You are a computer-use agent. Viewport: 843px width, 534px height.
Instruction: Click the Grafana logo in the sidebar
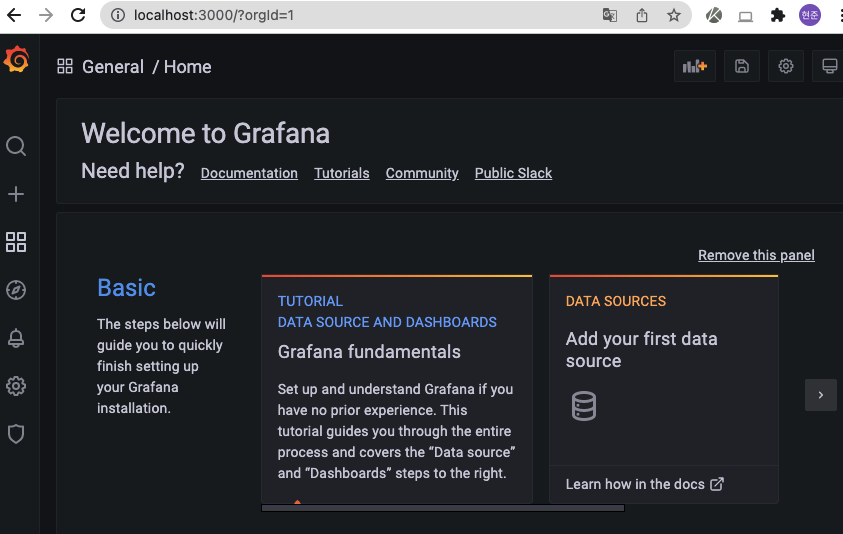pos(16,59)
